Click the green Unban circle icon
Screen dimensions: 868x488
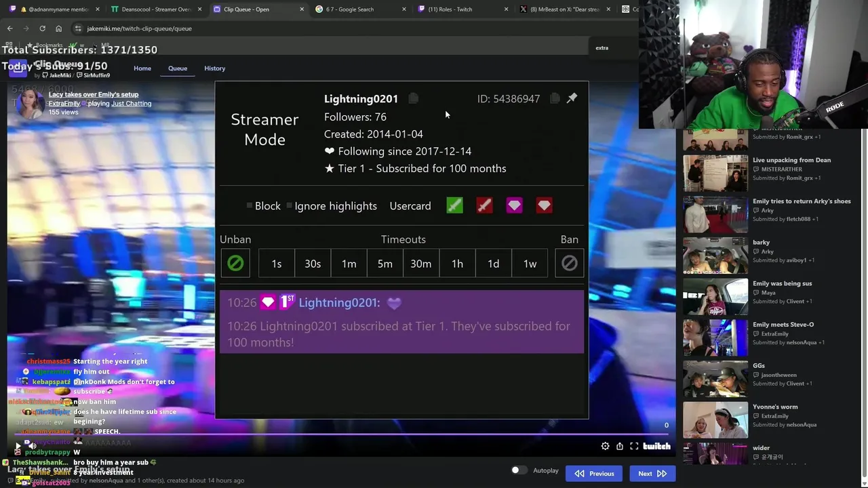[x=235, y=263]
